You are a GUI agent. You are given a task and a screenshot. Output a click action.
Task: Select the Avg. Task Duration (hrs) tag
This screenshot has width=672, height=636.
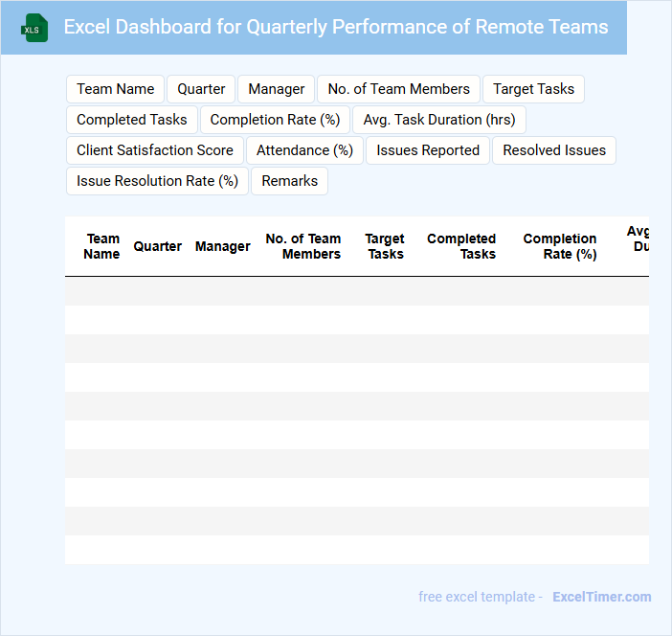(x=439, y=120)
